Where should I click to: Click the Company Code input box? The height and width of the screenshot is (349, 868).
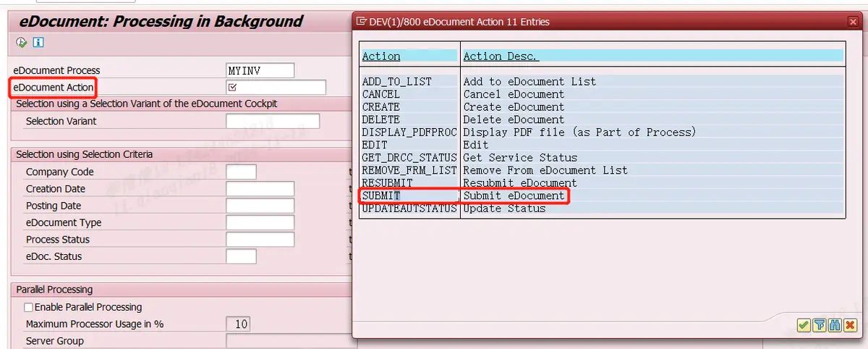241,172
